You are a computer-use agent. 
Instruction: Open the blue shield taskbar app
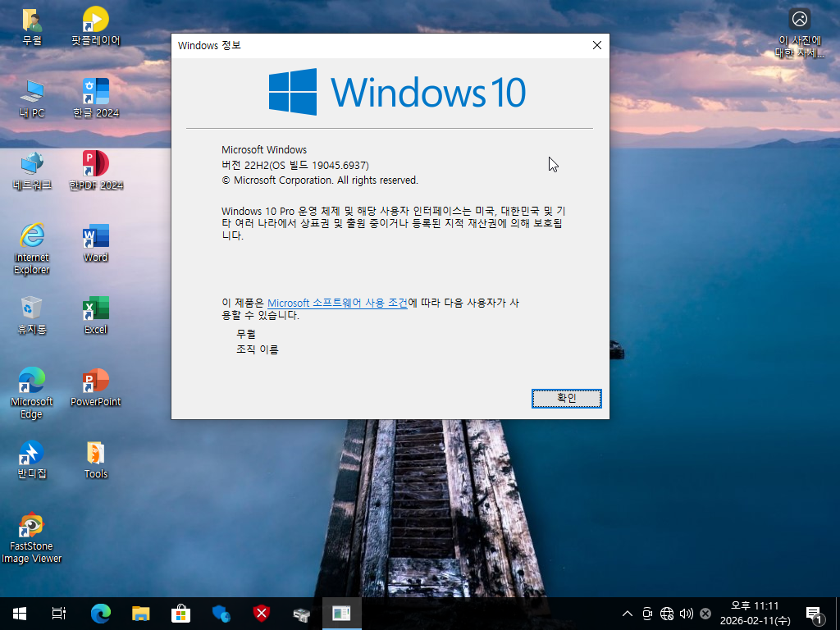coord(221,614)
